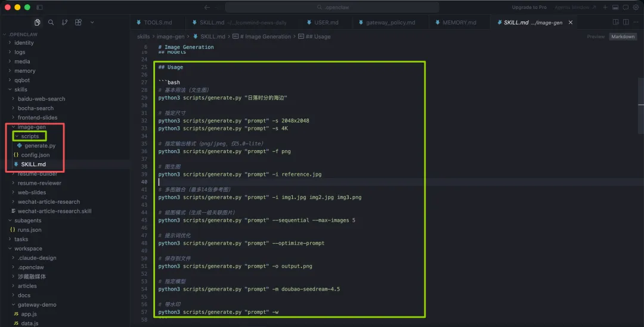Collapse the skills folder
644x327 pixels.
click(x=20, y=89)
